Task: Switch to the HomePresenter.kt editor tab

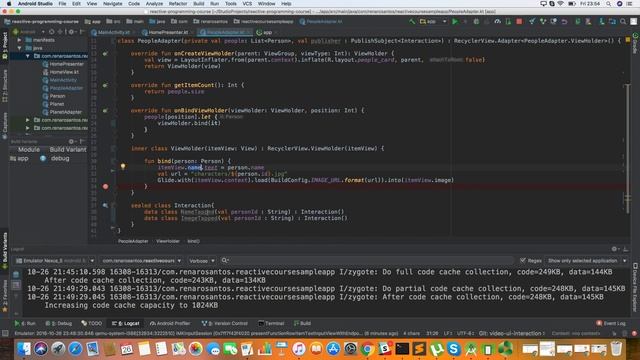Action: (167, 32)
